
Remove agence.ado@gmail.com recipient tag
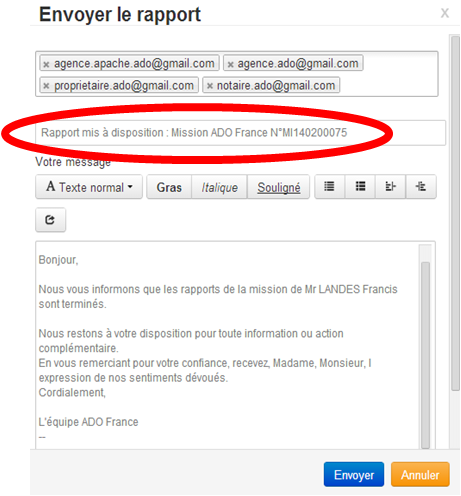tap(230, 64)
